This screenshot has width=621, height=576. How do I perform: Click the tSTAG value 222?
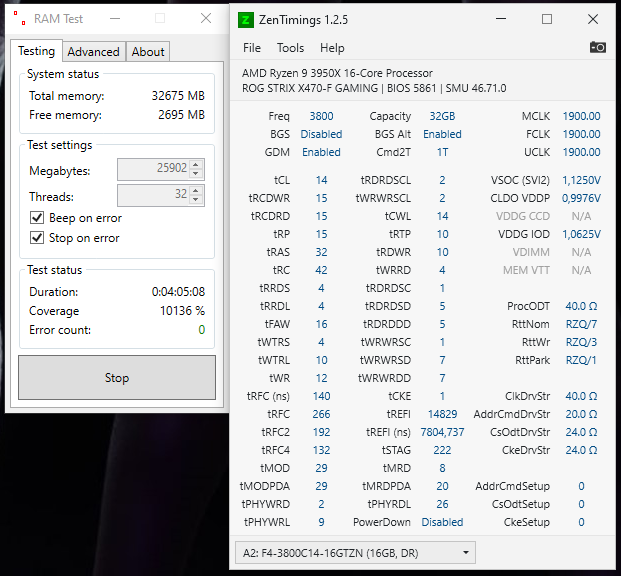click(442, 450)
